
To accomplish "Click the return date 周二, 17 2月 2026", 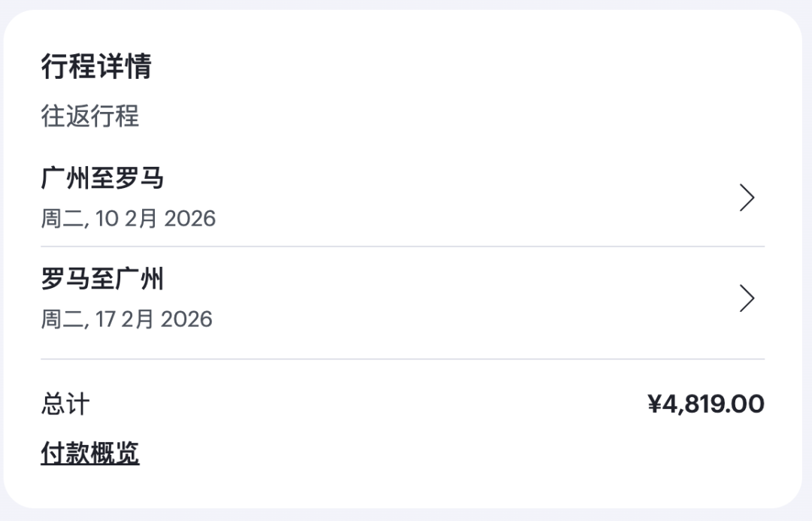I will [126, 319].
